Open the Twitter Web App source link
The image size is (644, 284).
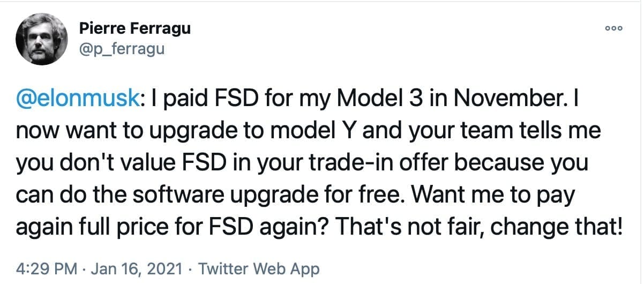pos(259,268)
